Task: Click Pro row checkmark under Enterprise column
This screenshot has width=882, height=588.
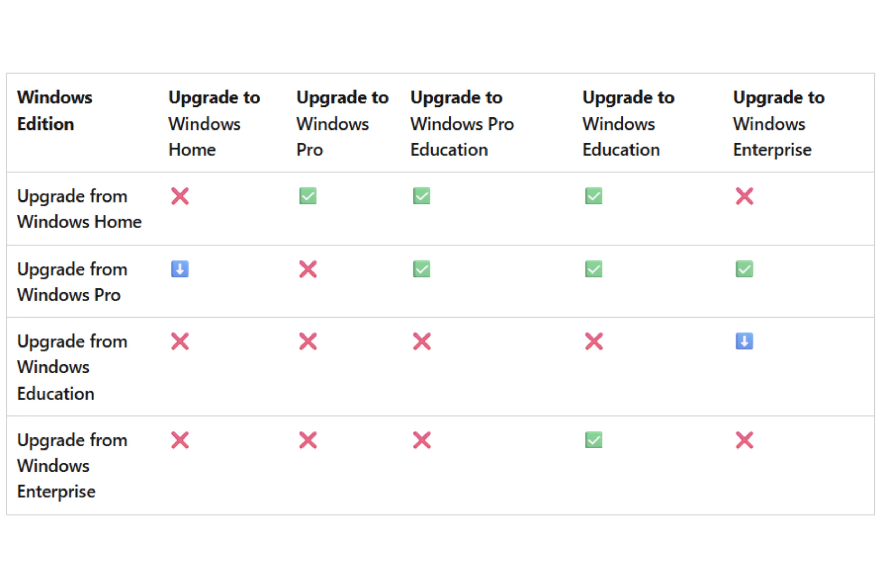Action: pos(744,269)
